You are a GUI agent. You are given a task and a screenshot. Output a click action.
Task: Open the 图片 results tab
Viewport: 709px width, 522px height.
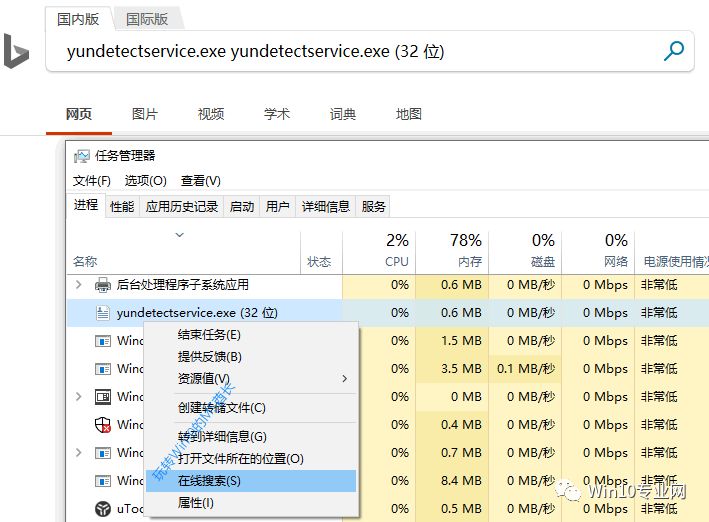[145, 114]
